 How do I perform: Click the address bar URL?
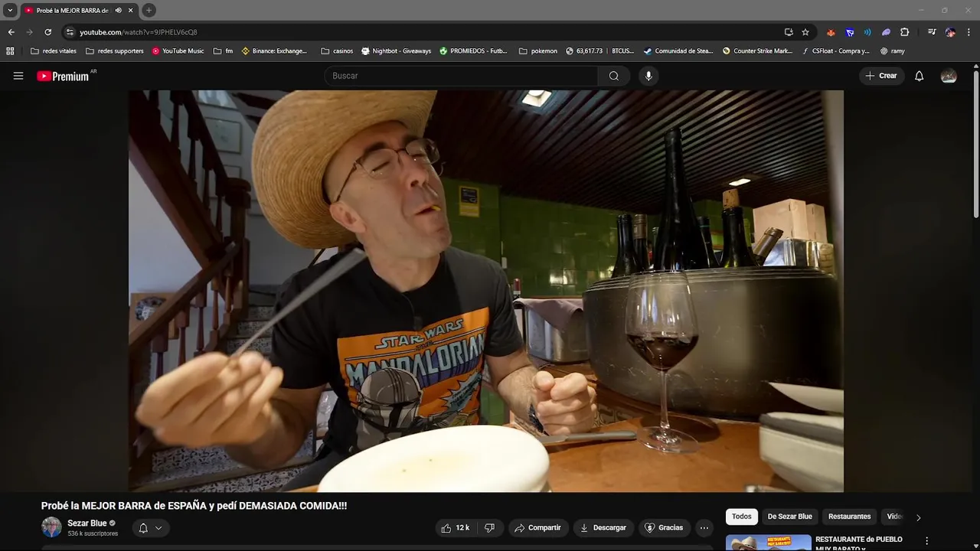point(139,32)
